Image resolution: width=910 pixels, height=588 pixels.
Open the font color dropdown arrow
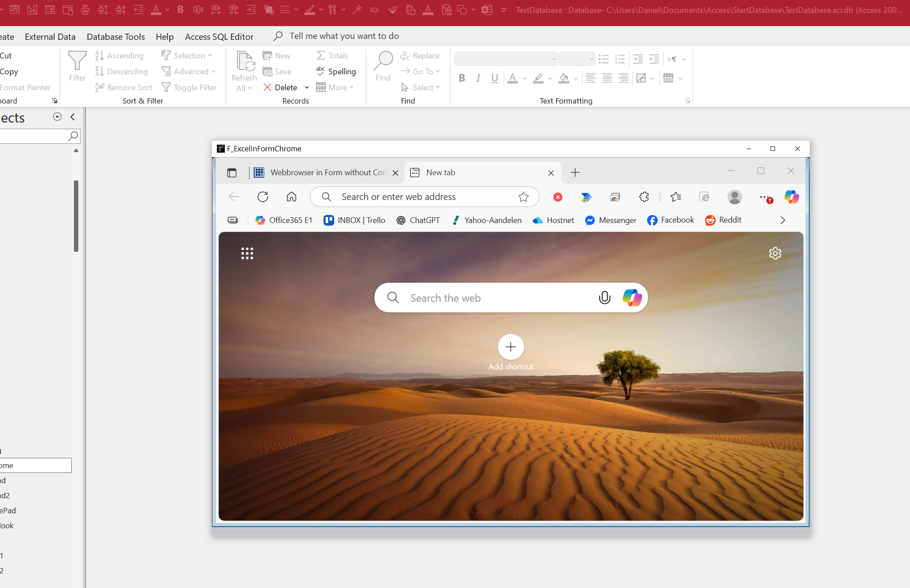click(524, 79)
